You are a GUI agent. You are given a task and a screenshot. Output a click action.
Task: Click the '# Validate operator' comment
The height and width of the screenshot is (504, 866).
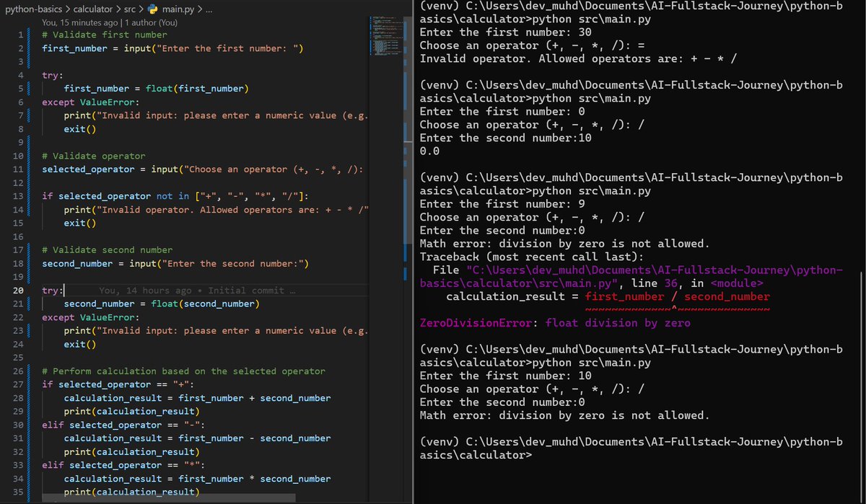pyautogui.click(x=93, y=156)
